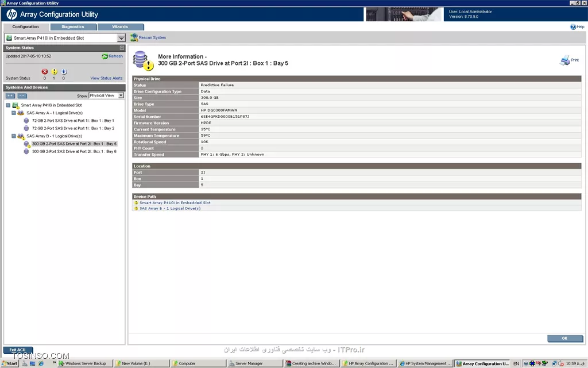Open View Status Alerts link
588x368 pixels.
coord(106,78)
